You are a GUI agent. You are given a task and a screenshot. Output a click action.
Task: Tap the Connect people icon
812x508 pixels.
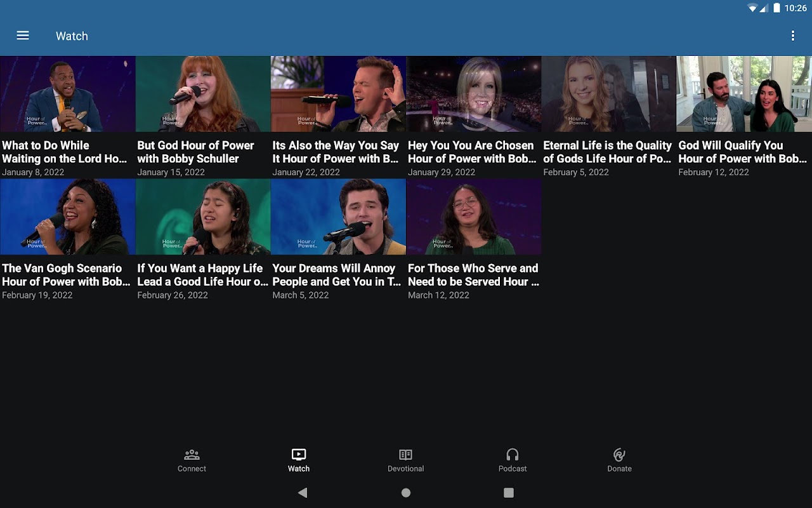click(192, 455)
